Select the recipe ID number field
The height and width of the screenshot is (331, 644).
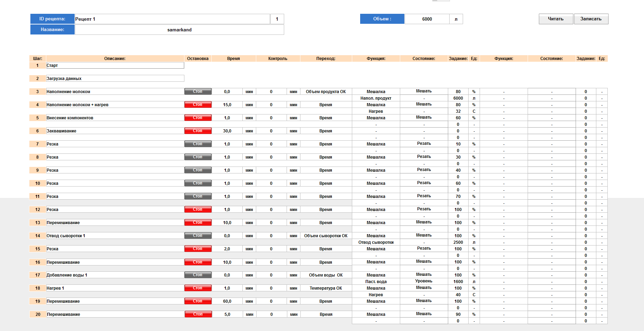277,19
